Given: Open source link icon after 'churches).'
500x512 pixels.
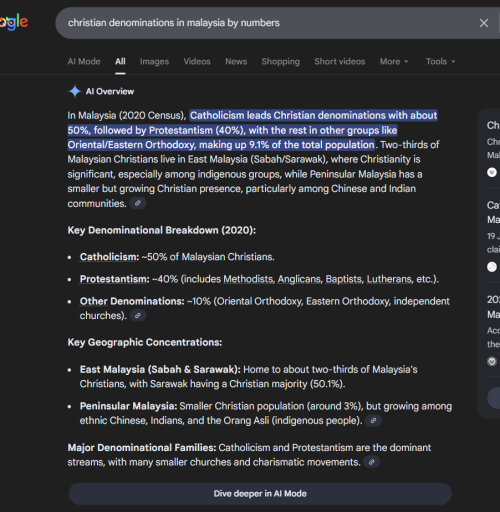Looking at the screenshot, I should [x=138, y=315].
